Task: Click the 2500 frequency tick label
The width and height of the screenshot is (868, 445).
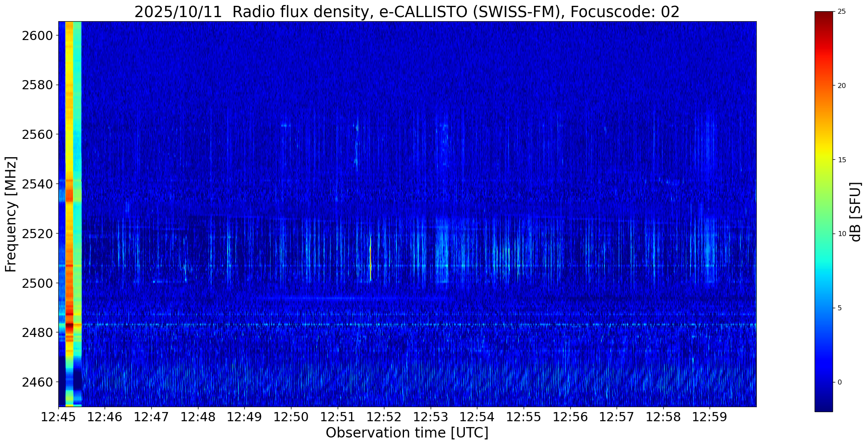Action: [37, 283]
